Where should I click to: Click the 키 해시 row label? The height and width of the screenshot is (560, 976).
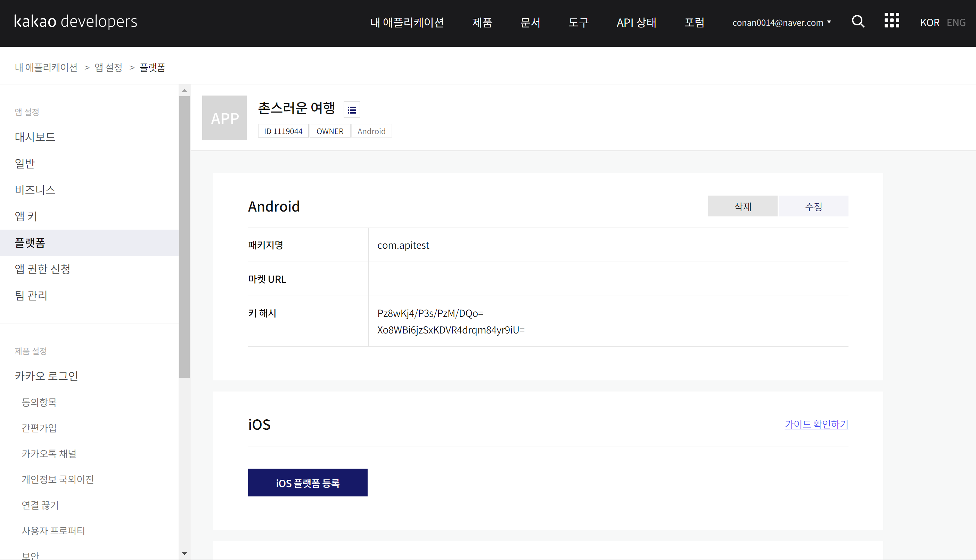click(x=262, y=313)
